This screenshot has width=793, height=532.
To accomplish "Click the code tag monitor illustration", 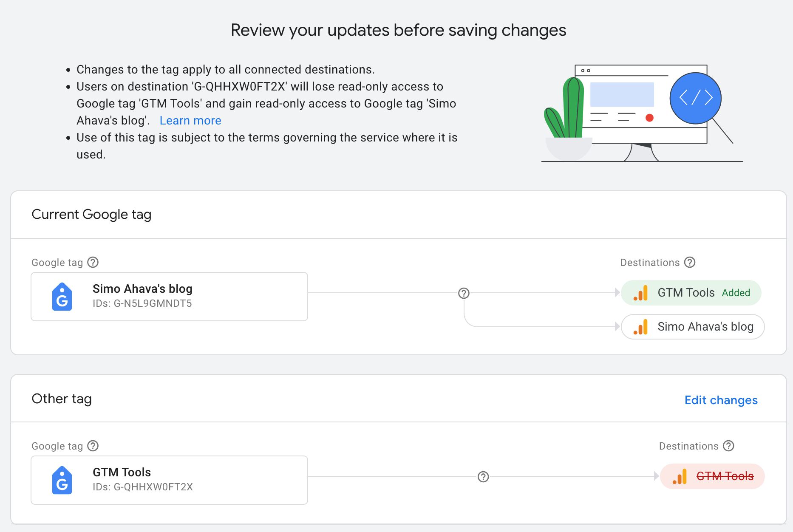I will point(642,113).
